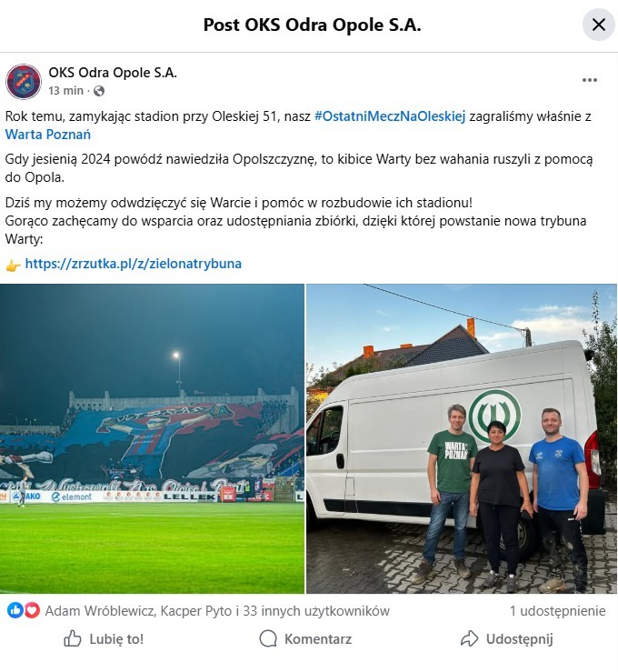Share the post via Udostępnij
Screen dimensions: 618x672
click(x=507, y=639)
